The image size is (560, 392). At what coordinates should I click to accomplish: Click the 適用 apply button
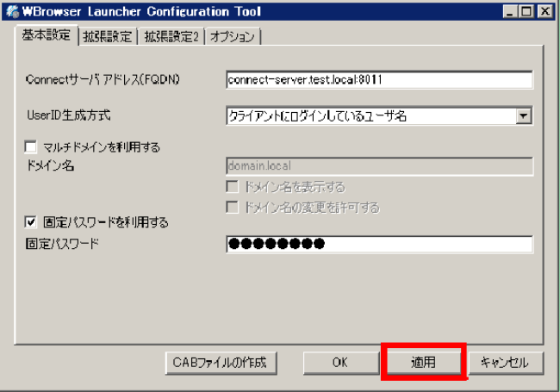423,363
